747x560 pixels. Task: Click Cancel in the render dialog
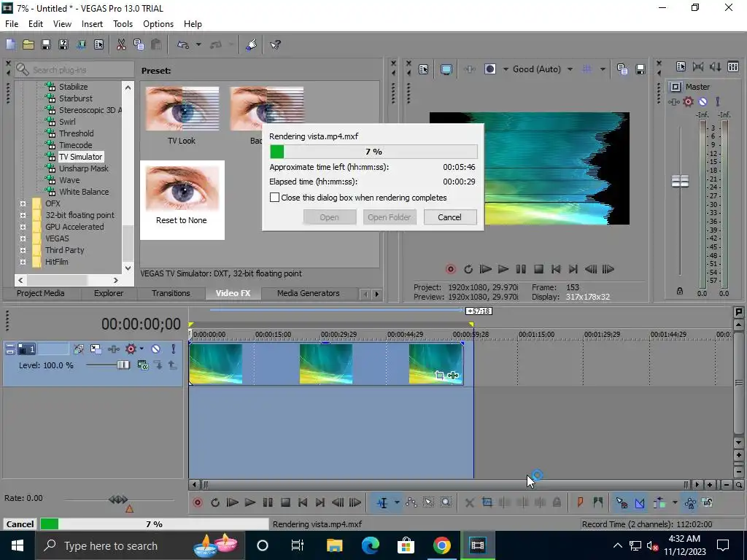[x=449, y=217]
